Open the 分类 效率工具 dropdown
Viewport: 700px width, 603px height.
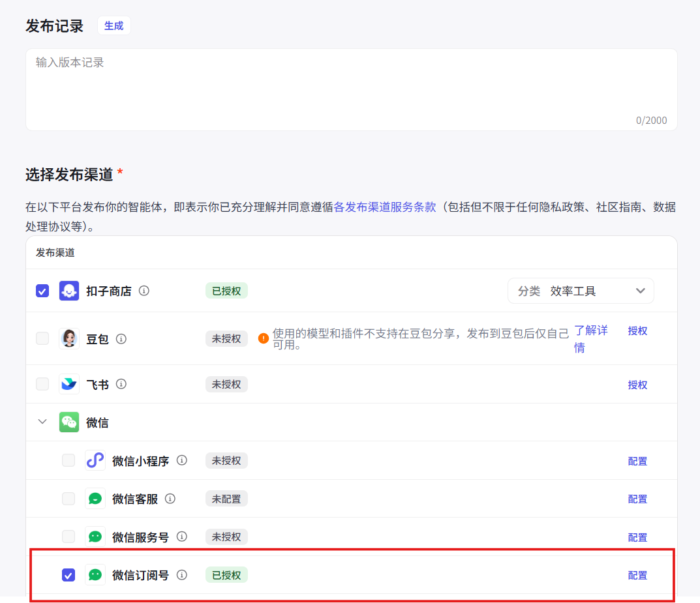point(581,291)
